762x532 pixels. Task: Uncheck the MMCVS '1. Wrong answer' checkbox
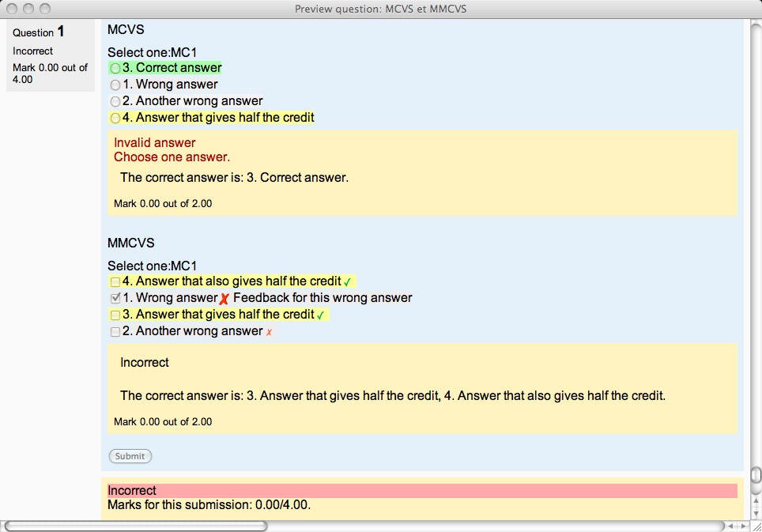pos(115,298)
